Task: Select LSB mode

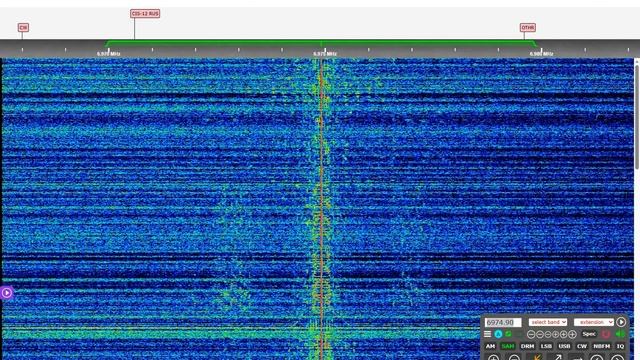Action: click(546, 346)
